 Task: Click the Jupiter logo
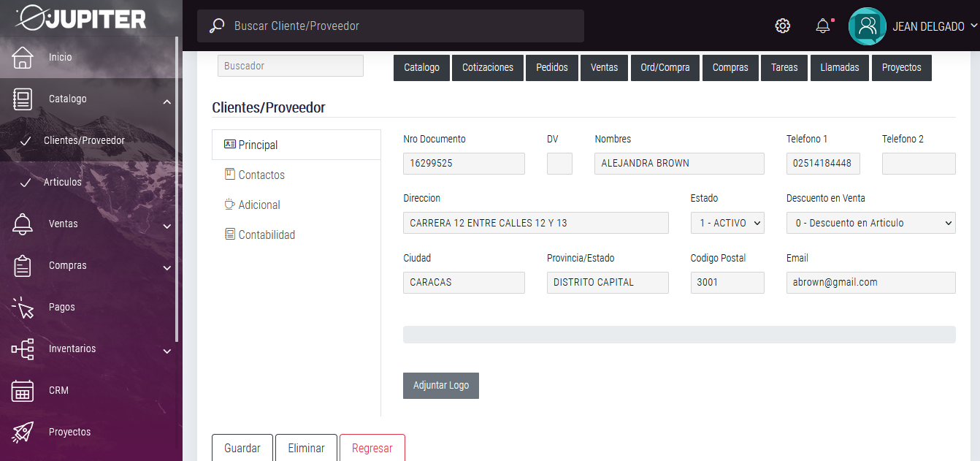pos(80,18)
